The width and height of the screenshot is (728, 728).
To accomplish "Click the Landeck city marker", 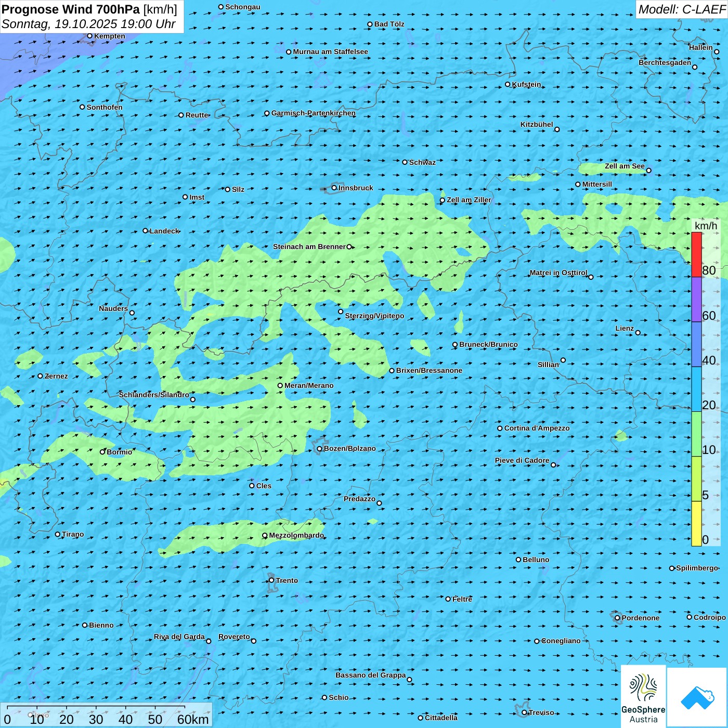I will point(146,231).
